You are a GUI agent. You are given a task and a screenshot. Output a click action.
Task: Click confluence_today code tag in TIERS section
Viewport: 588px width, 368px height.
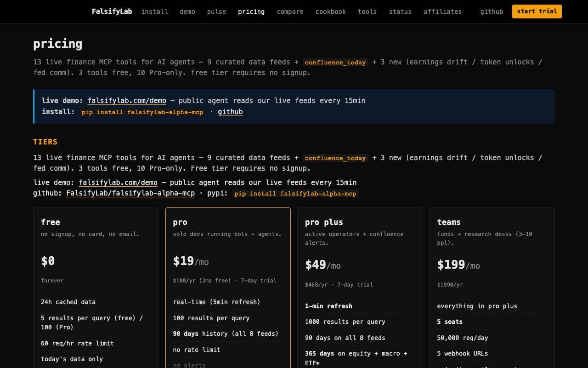click(335, 158)
